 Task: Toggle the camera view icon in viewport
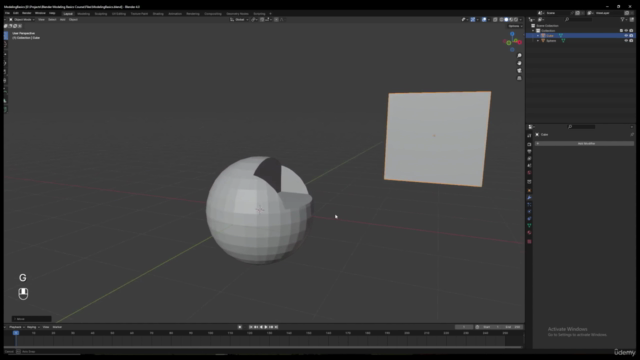[519, 71]
